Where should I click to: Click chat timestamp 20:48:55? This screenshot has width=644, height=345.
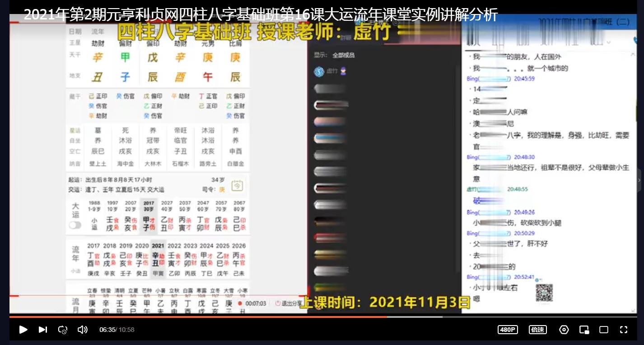coord(518,189)
